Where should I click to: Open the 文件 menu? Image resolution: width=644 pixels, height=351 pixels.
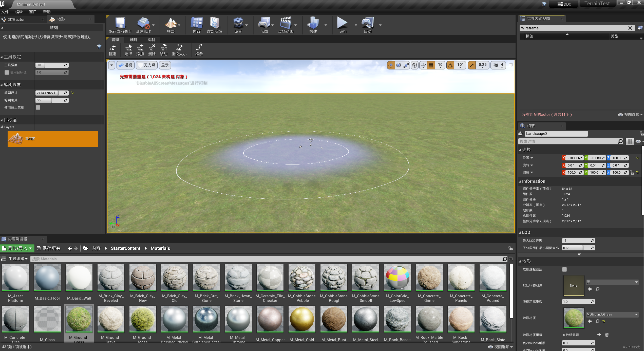5,12
